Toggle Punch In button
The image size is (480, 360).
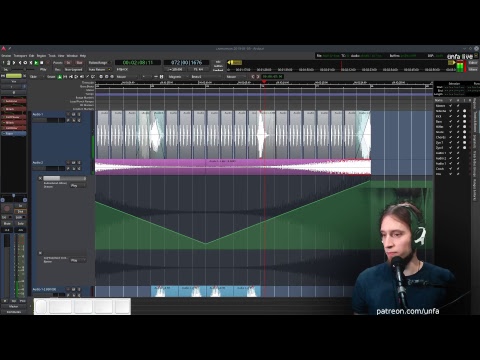pyautogui.click(x=68, y=63)
